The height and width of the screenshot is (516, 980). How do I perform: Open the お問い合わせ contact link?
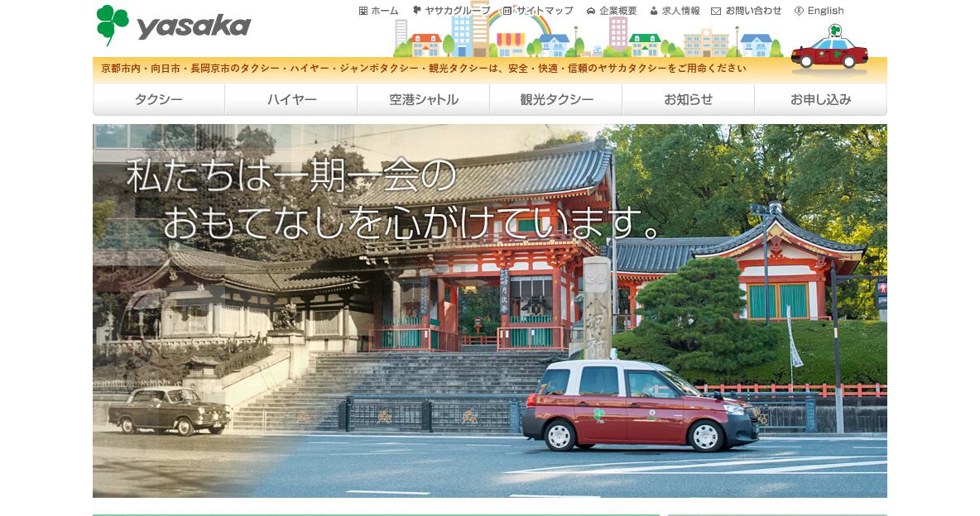click(x=753, y=11)
